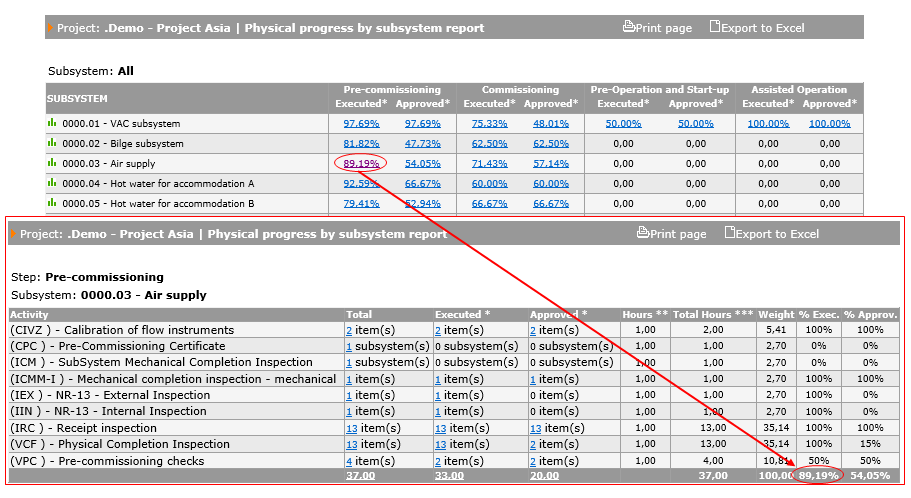Open Air supply executed 89.19% link
Image resolution: width=911 pixels, height=498 pixels.
pyautogui.click(x=361, y=164)
